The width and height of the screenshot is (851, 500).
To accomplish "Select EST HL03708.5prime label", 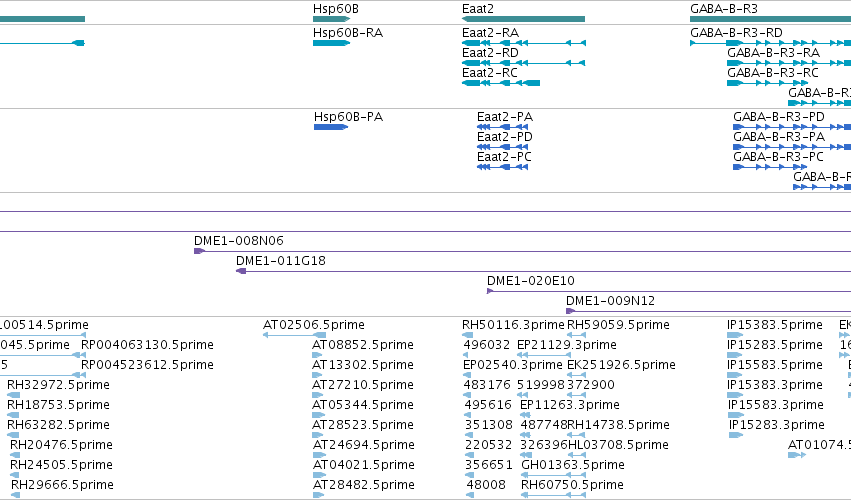I will tap(618, 445).
